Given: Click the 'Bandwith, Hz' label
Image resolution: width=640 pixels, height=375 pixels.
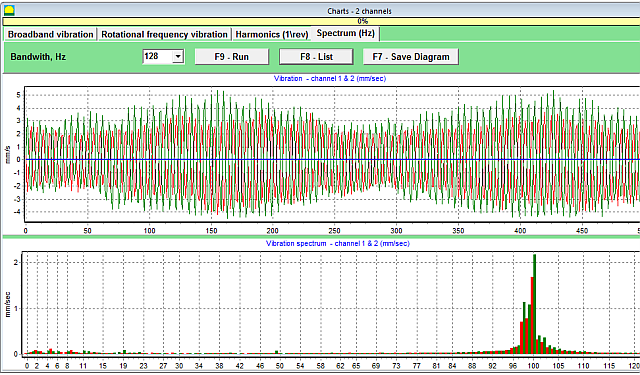Looking at the screenshot, I should pos(38,57).
